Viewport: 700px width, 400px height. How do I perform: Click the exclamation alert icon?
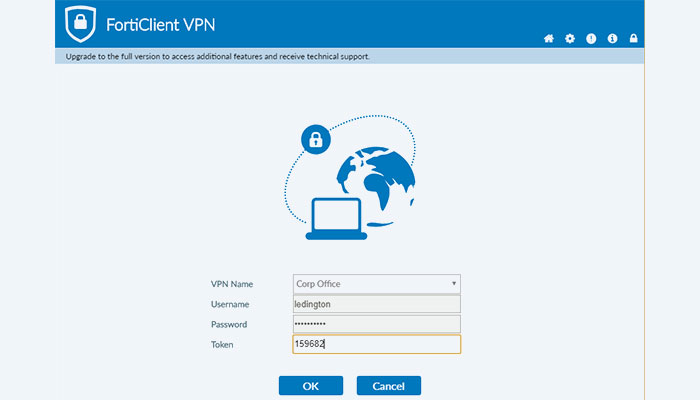coord(591,39)
